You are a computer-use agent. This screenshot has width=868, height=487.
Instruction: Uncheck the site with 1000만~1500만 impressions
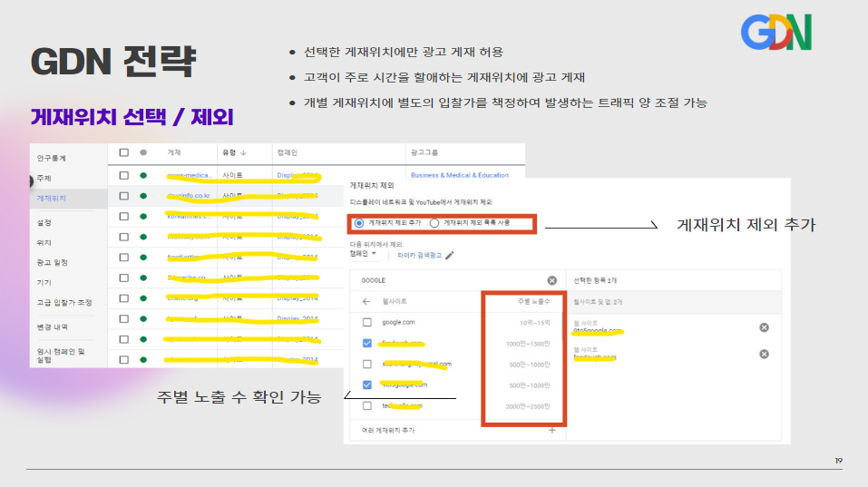point(367,343)
